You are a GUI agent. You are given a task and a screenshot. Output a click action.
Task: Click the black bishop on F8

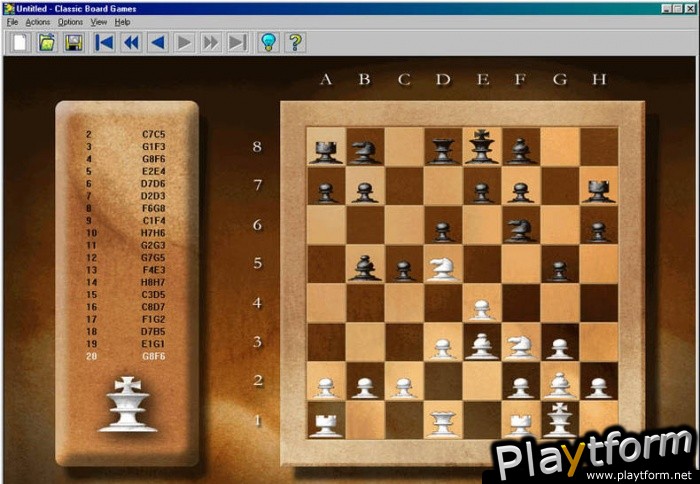click(x=521, y=151)
